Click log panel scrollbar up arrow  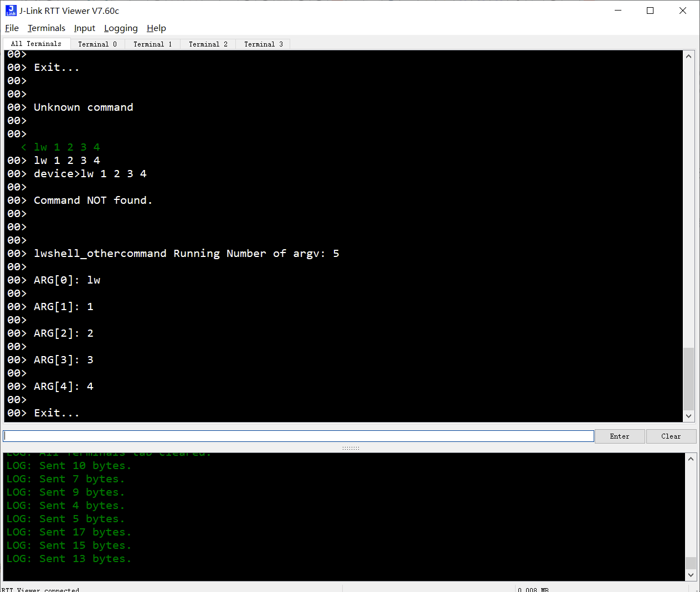[x=691, y=459]
